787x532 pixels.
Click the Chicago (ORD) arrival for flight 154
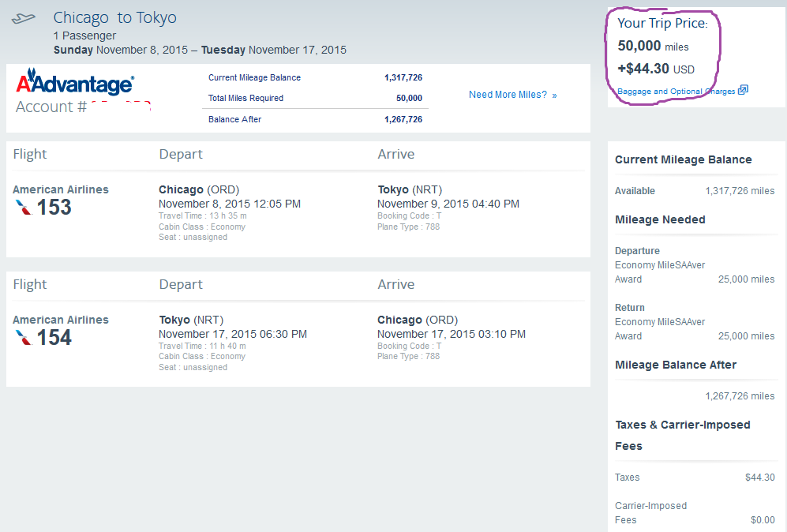pyautogui.click(x=418, y=320)
